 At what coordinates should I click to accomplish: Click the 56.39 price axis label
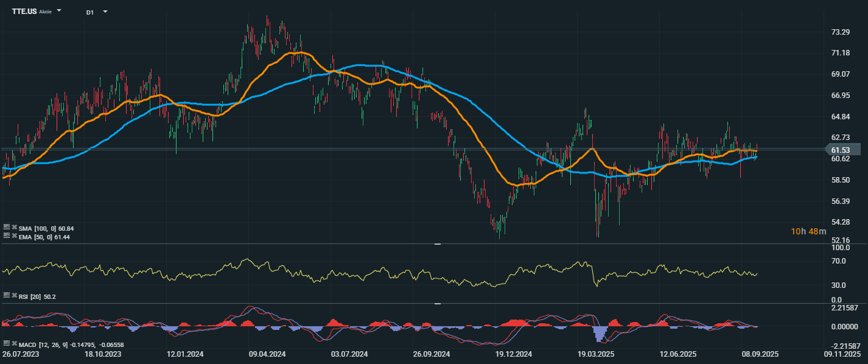(x=840, y=201)
